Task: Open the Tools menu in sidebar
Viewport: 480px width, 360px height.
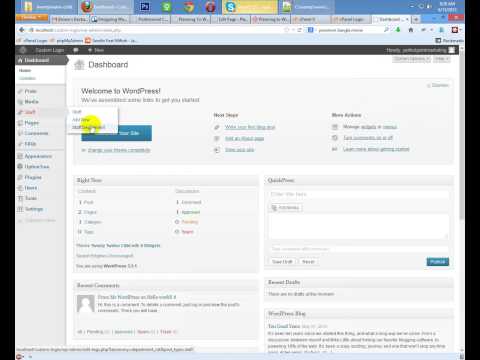Action: pos(31,198)
